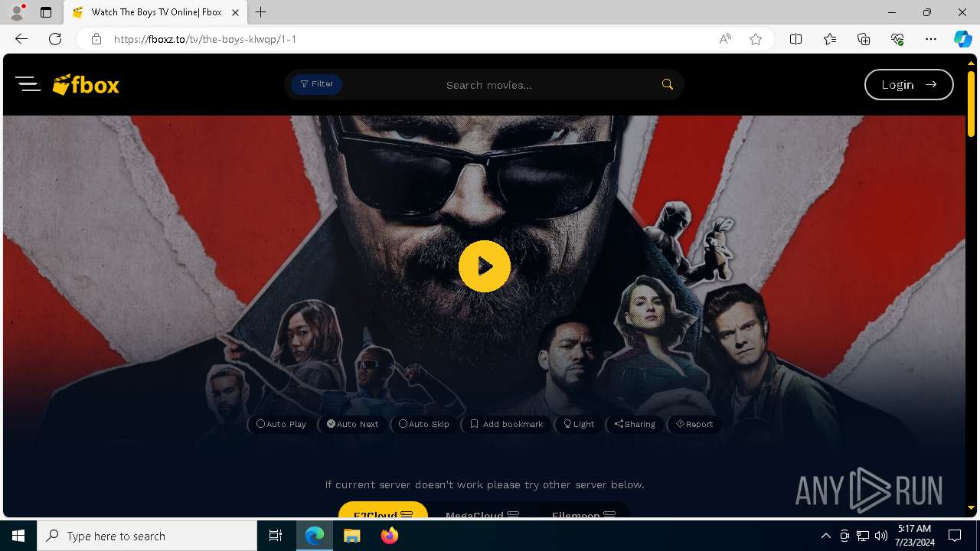Toggle Auto Skip option
The width and height of the screenshot is (980, 551).
tap(424, 424)
